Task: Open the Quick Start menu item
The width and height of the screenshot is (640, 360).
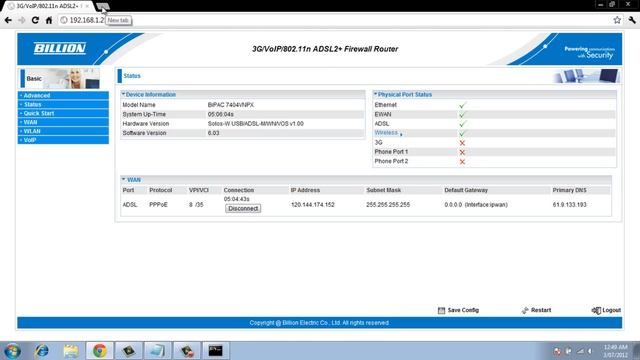Action: pyautogui.click(x=63, y=113)
